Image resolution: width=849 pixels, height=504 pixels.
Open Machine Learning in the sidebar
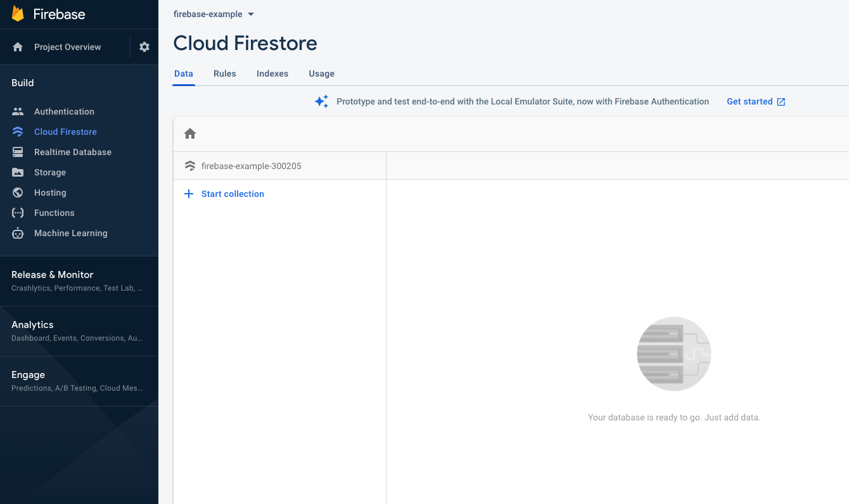pyautogui.click(x=71, y=233)
